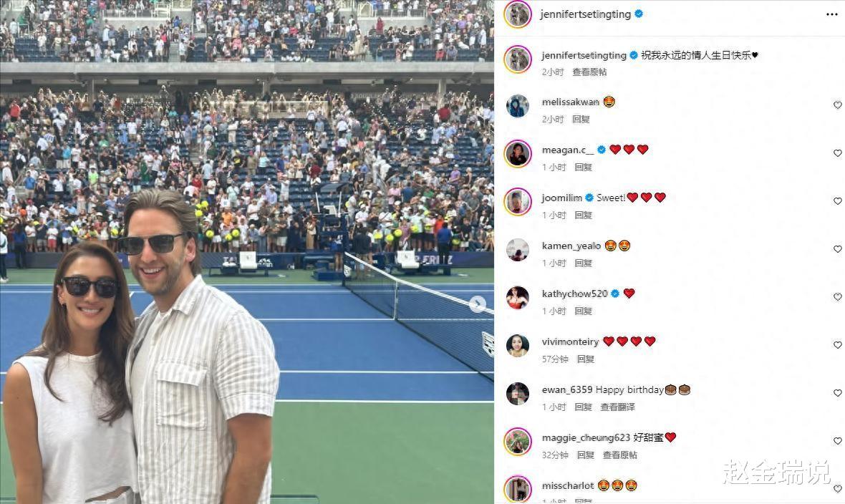Open the jennifertsetingting username in header
Screen dimensions: 845x504
tap(585, 14)
